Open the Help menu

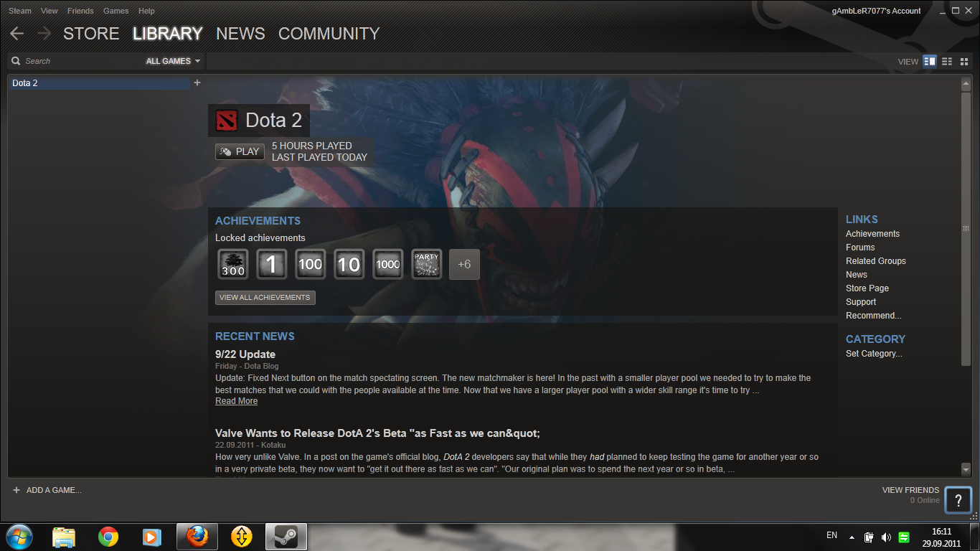coord(146,11)
